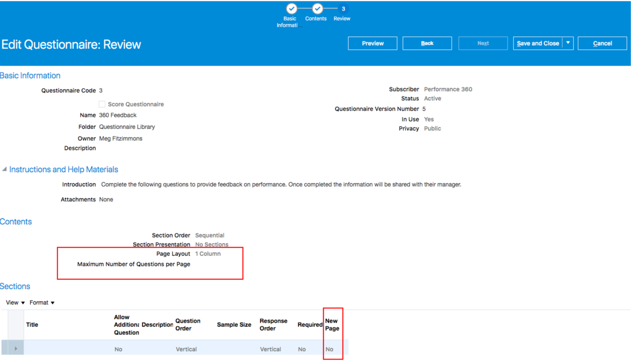Open the Save and Close dropdown arrow

pos(568,43)
